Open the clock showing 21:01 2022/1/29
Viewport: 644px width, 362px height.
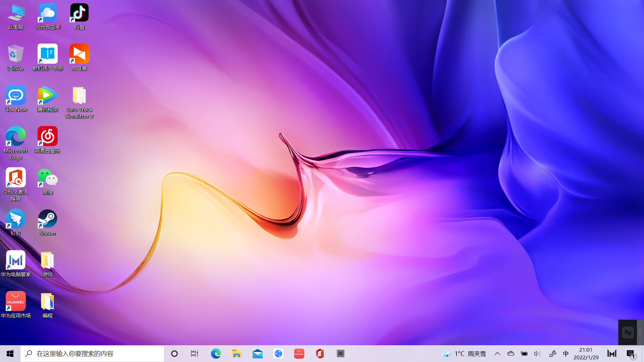pos(586,354)
